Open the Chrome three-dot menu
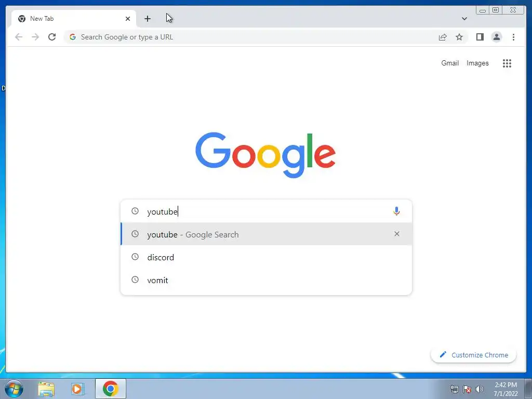Screen dimensions: 532x399 click(x=513, y=37)
